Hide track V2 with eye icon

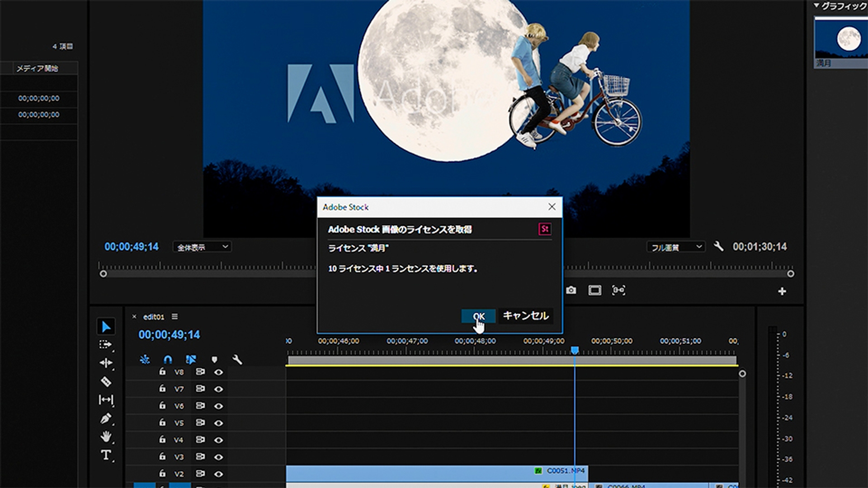pos(218,474)
